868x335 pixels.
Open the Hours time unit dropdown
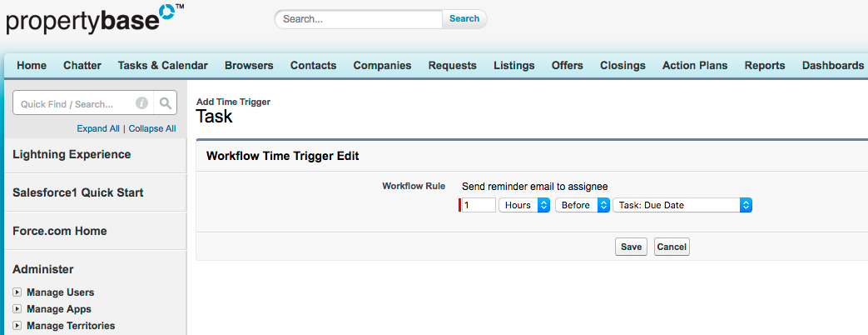point(524,205)
